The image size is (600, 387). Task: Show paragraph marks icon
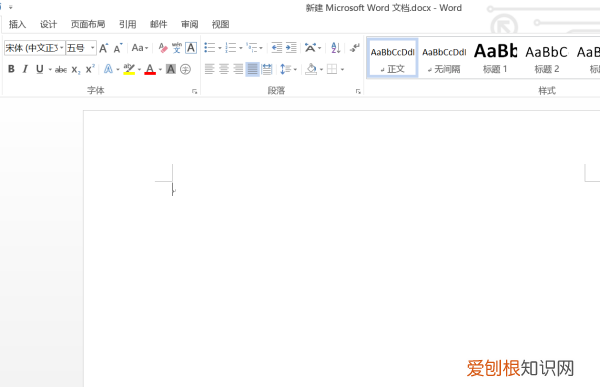(355, 48)
